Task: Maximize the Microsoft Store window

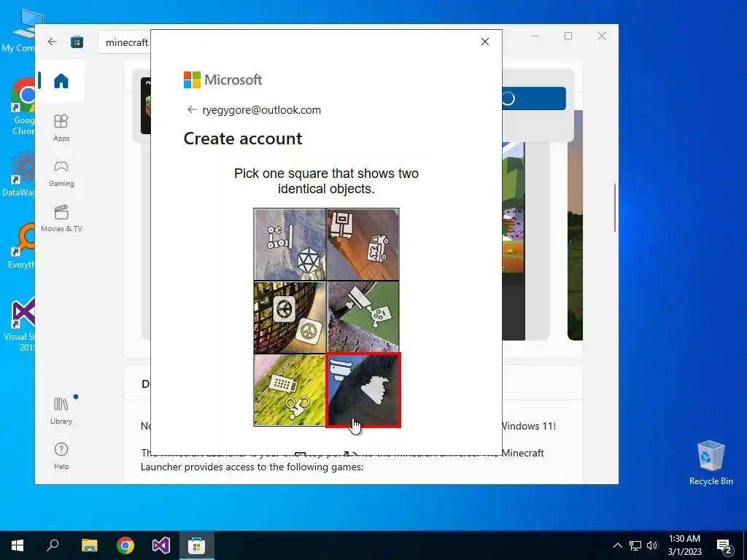Action: coord(568,36)
